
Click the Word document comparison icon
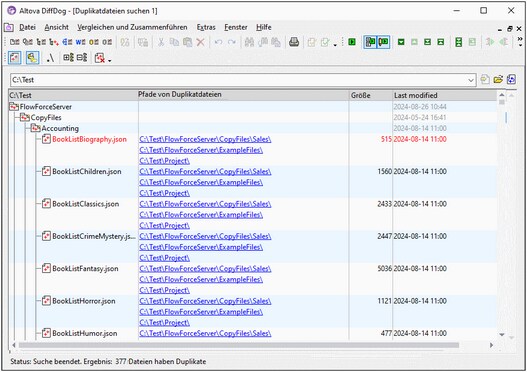(x=80, y=42)
